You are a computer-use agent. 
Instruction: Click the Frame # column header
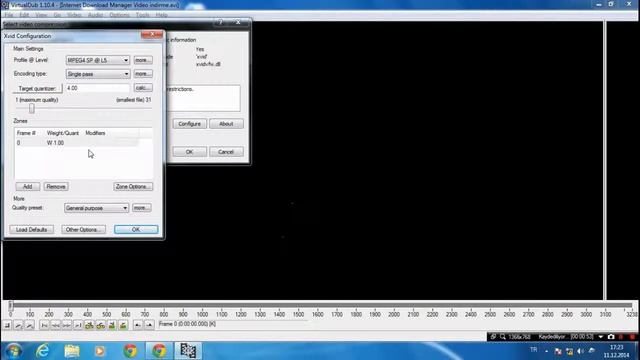(x=26, y=133)
